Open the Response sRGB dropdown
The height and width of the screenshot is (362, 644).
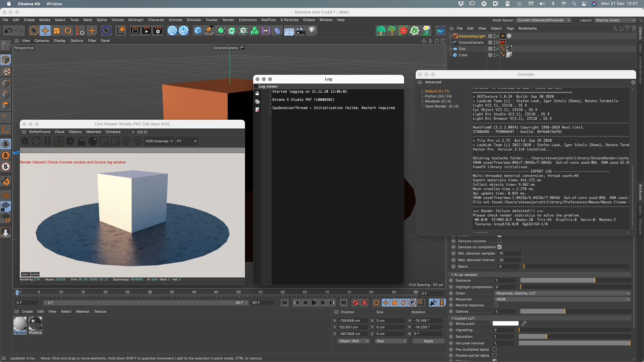[x=562, y=299]
